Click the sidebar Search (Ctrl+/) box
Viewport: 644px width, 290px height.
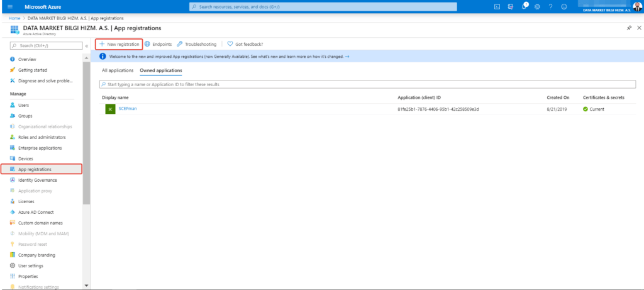(x=46, y=45)
